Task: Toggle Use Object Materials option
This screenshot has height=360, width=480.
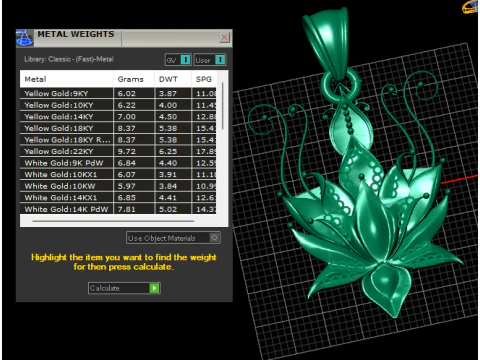Action: pyautogui.click(x=173, y=238)
